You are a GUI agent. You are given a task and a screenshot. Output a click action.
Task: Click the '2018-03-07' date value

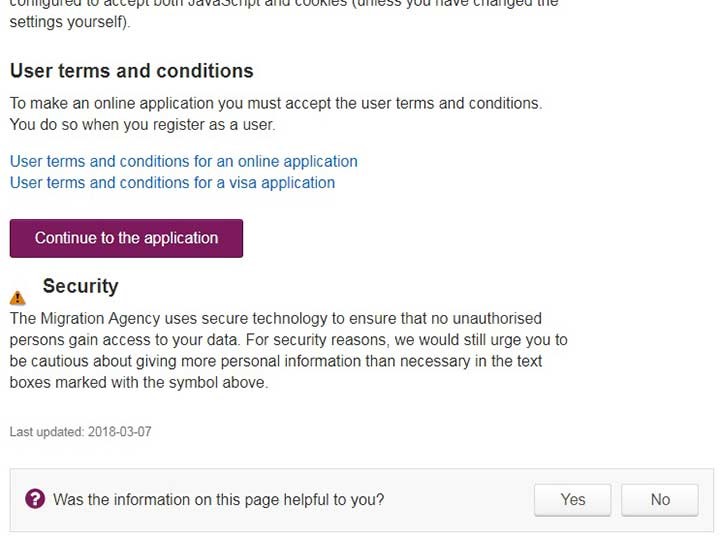[119, 432]
